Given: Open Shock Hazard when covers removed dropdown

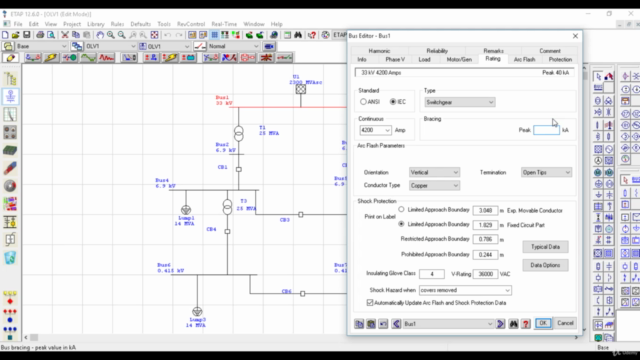Looking at the screenshot, I should coord(465,290).
